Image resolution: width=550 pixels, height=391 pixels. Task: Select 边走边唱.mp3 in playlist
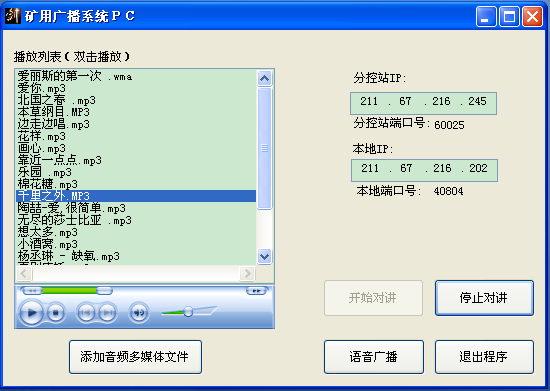pyautogui.click(x=136, y=124)
